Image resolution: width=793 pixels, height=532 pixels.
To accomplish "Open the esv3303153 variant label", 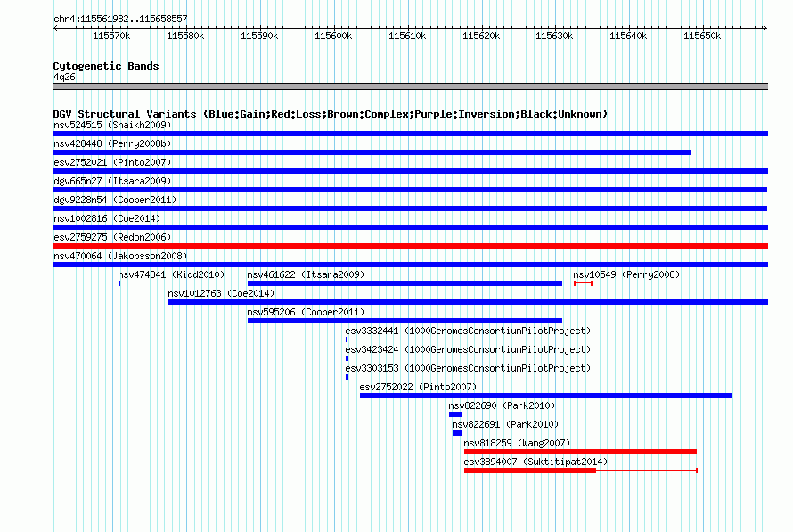I will (x=468, y=368).
